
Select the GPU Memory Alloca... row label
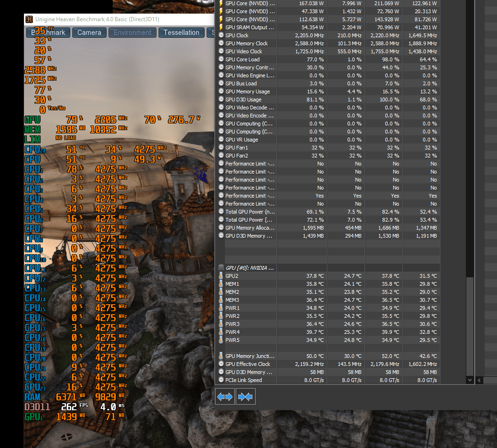click(x=250, y=228)
